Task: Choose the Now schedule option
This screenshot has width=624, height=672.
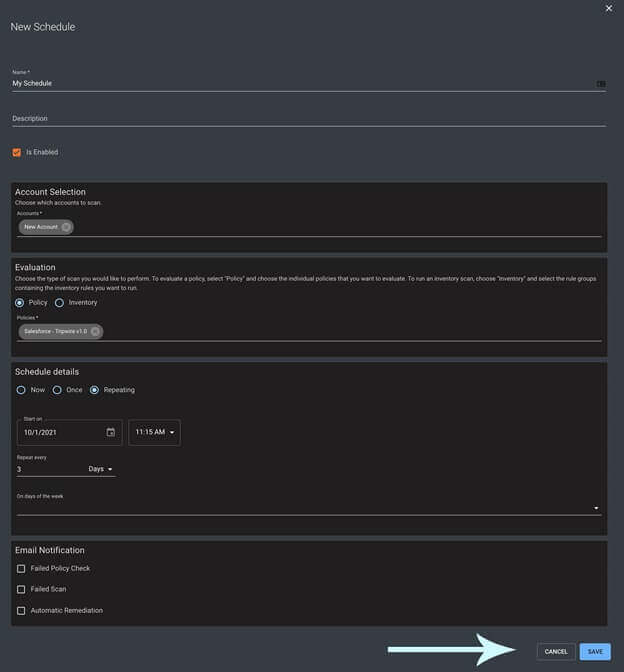Action: point(21,390)
